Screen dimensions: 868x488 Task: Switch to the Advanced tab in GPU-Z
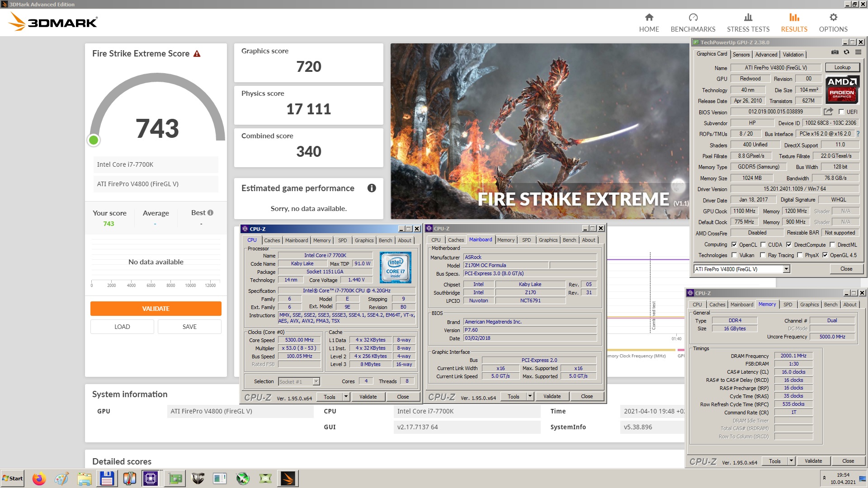pos(766,54)
